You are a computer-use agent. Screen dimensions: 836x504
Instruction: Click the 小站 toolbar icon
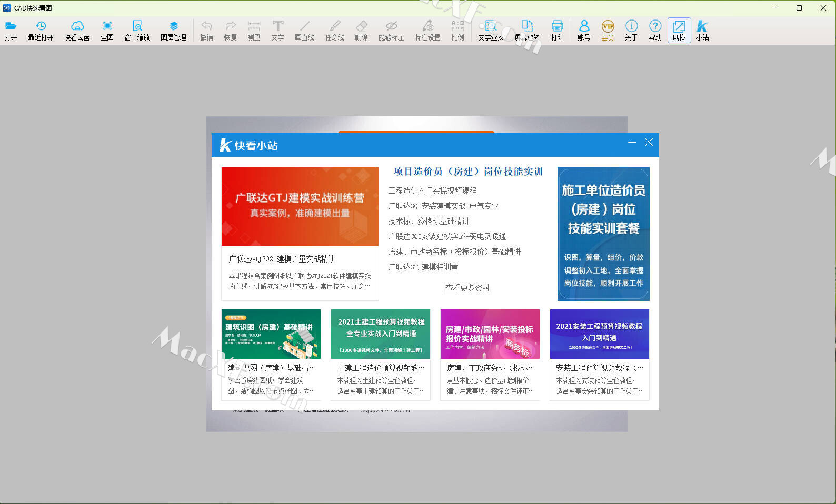[702, 31]
